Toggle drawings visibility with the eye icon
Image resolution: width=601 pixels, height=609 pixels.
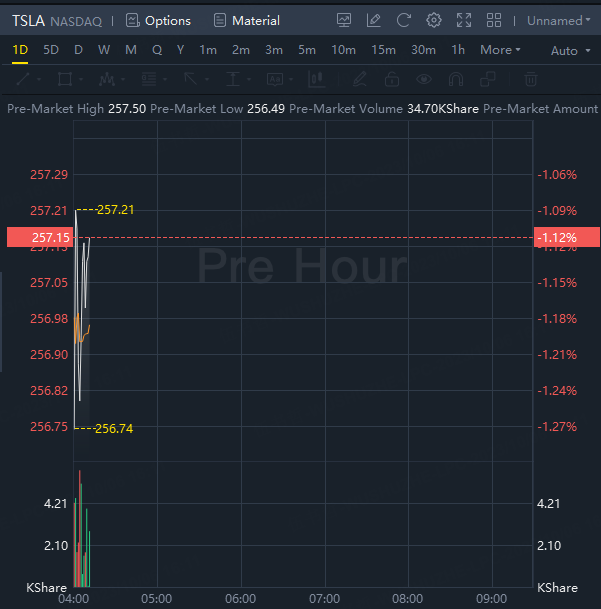click(424, 79)
